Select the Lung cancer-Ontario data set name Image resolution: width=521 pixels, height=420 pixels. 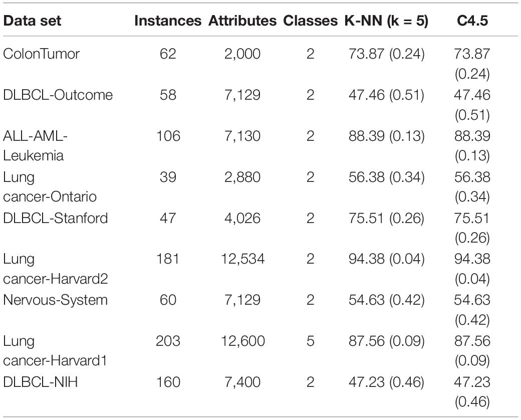pos(50,187)
